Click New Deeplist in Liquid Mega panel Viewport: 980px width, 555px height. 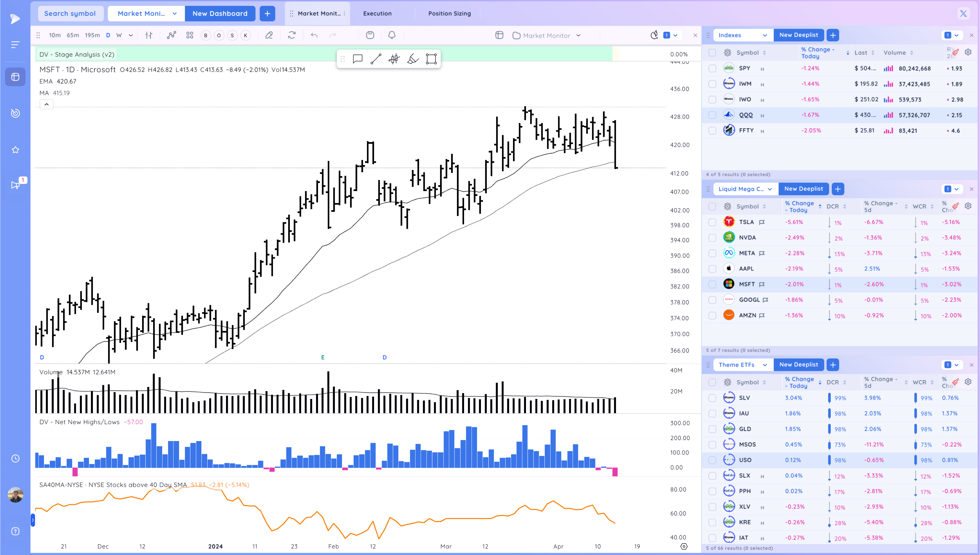click(804, 189)
